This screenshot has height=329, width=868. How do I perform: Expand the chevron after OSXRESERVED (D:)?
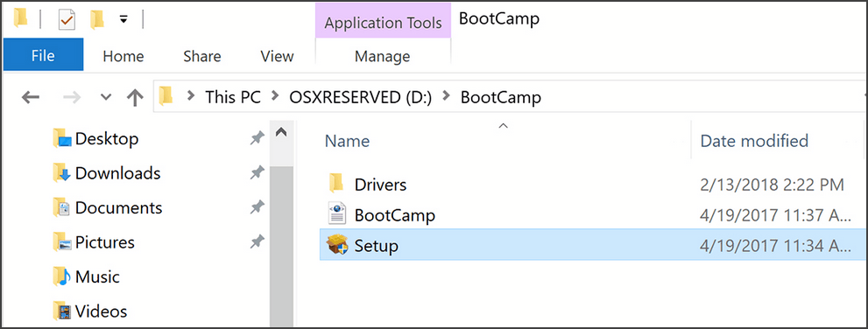(446, 97)
